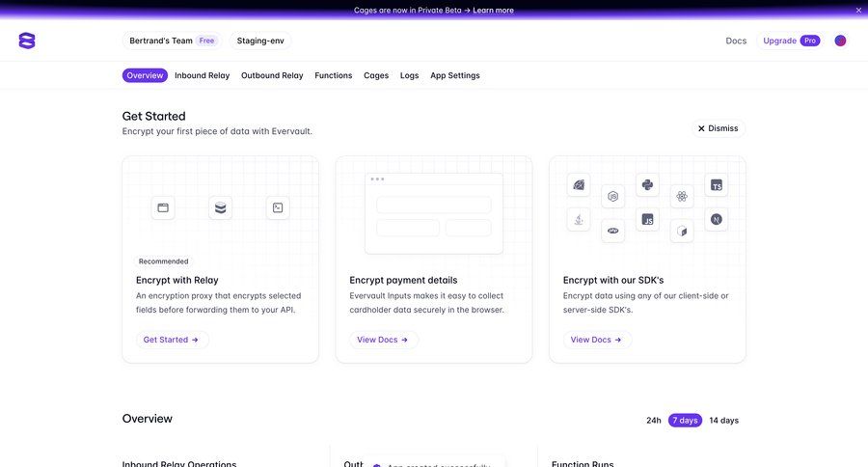
Task: Click Get Started on Relay card
Action: 173,340
